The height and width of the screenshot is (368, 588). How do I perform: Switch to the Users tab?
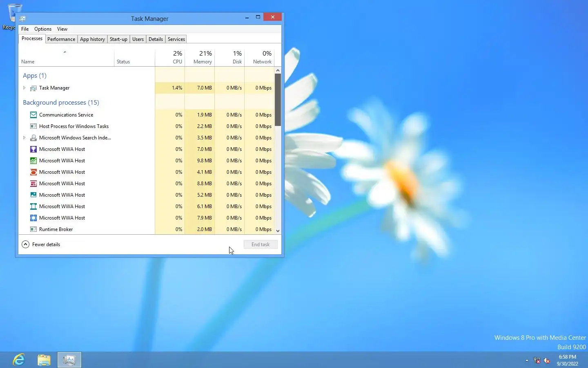[138, 39]
